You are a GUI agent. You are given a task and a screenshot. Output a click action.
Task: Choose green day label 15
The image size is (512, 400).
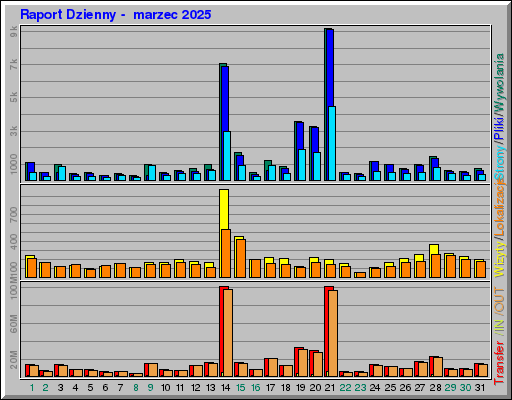240,388
